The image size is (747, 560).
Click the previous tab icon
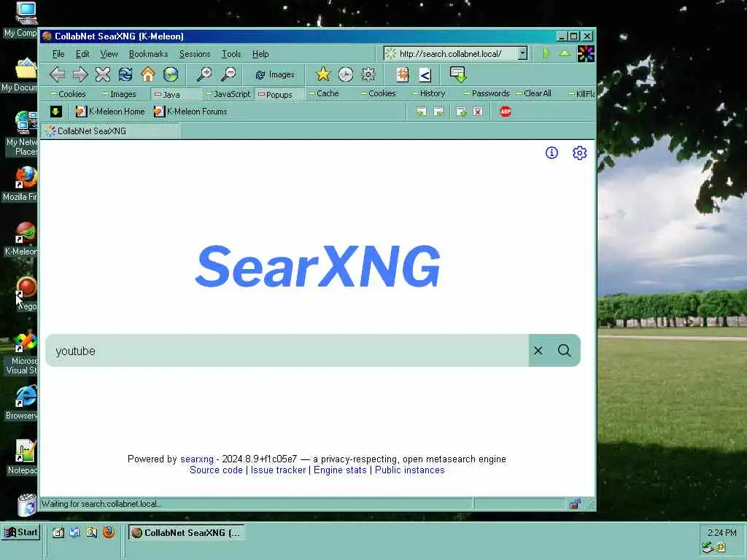421,112
